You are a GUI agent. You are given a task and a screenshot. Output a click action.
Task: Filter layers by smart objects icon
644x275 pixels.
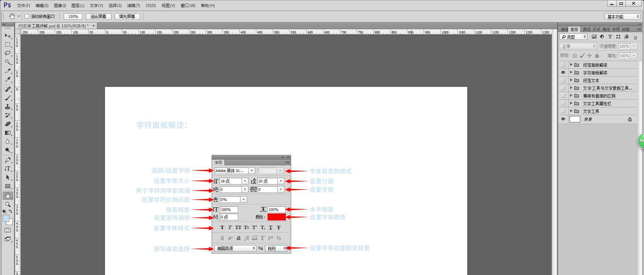tap(626, 37)
